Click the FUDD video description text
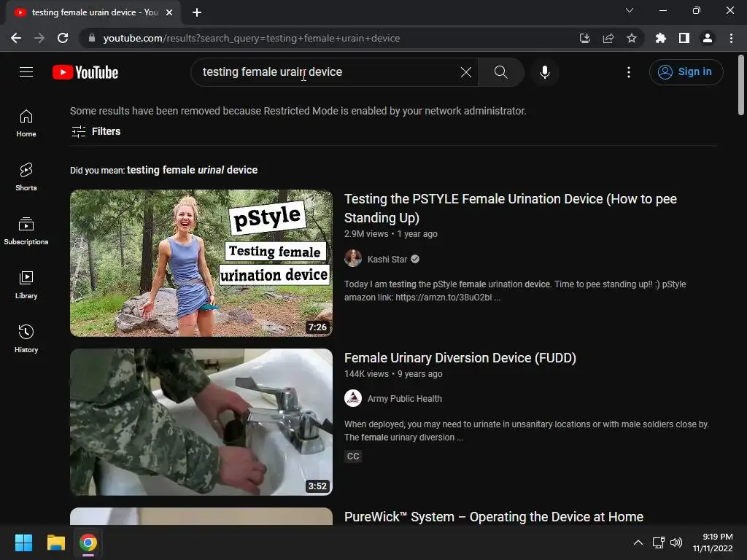This screenshot has width=747, height=560. (x=527, y=430)
